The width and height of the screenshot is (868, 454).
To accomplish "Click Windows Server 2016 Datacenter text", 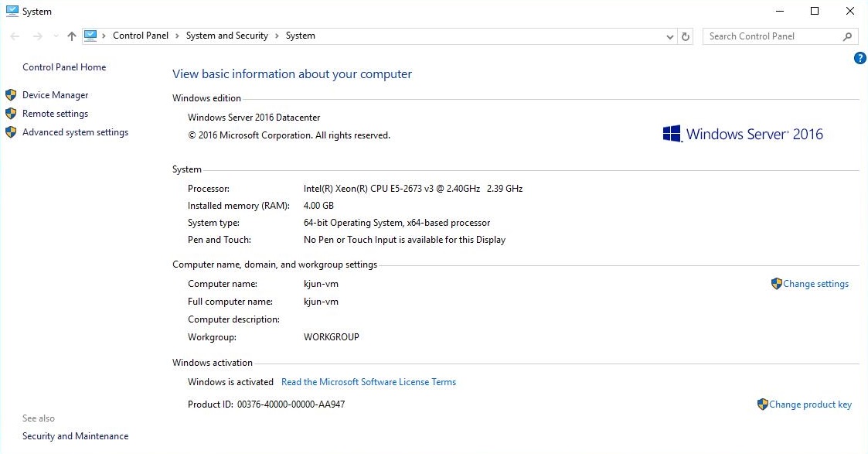I will (x=254, y=118).
